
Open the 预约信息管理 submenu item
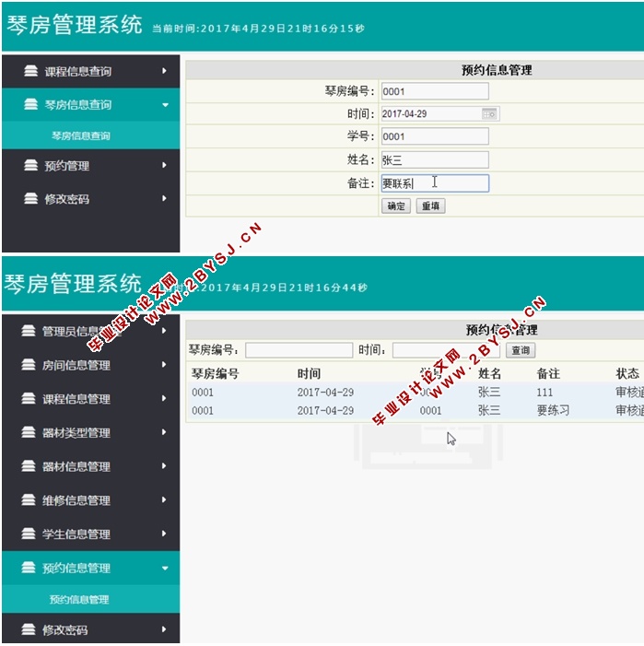tap(79, 600)
